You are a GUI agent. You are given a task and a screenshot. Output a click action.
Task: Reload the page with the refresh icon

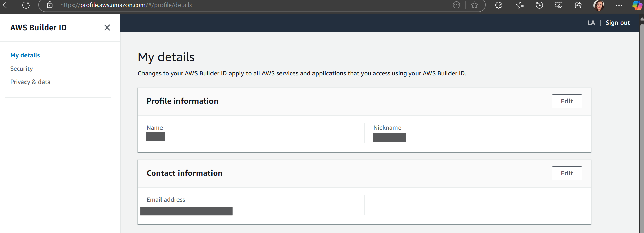(x=26, y=5)
